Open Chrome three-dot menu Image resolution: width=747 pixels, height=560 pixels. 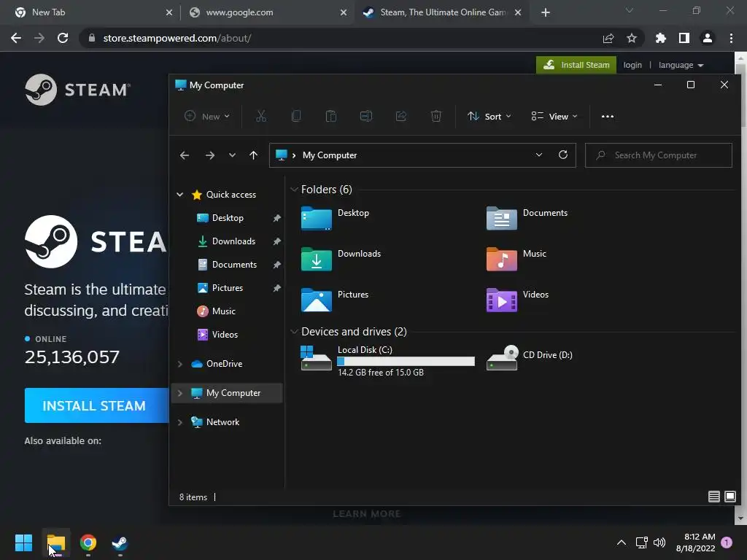731,38
